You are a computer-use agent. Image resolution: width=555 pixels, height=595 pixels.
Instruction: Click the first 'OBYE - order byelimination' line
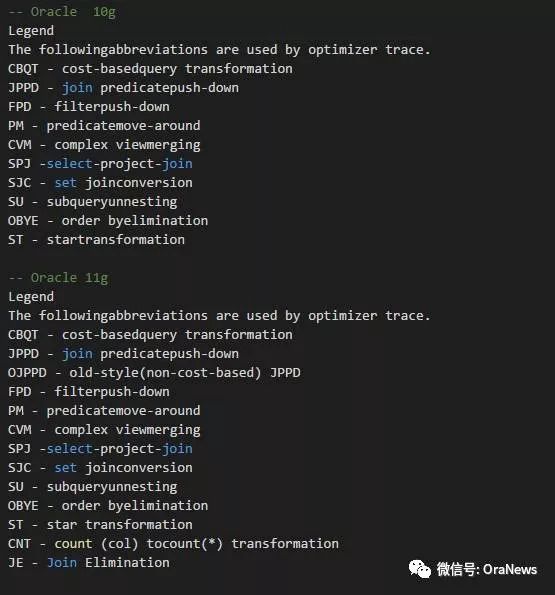108,221
